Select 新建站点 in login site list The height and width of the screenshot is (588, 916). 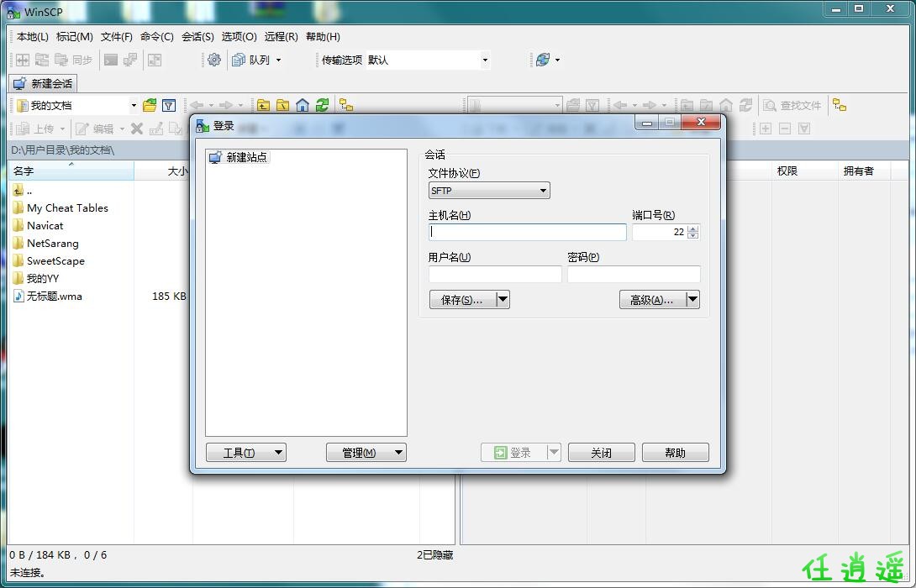coord(240,157)
